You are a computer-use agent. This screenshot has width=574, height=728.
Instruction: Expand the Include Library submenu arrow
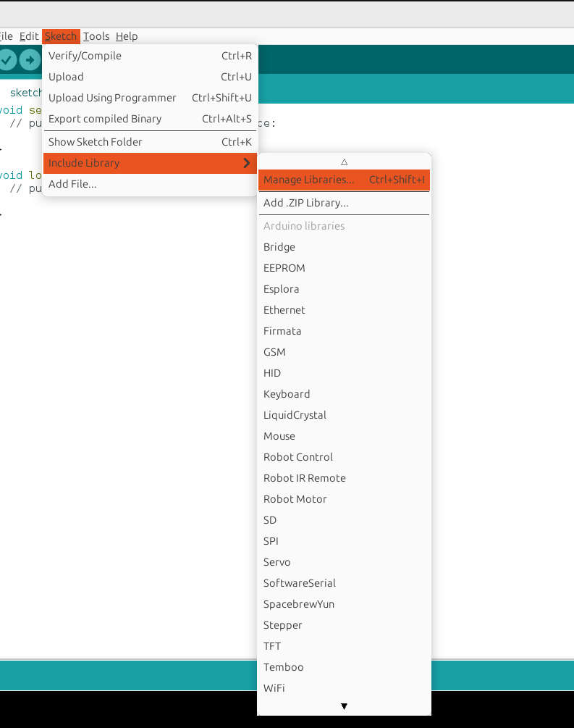(x=247, y=163)
